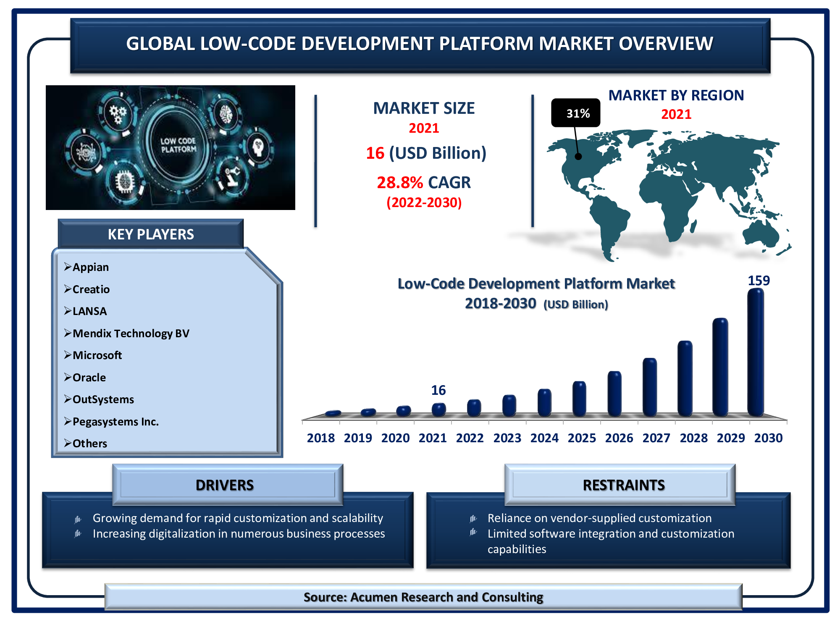The image size is (840, 630).
Task: Click the 'Pegasystems Inc.' entry
Action: (x=115, y=422)
